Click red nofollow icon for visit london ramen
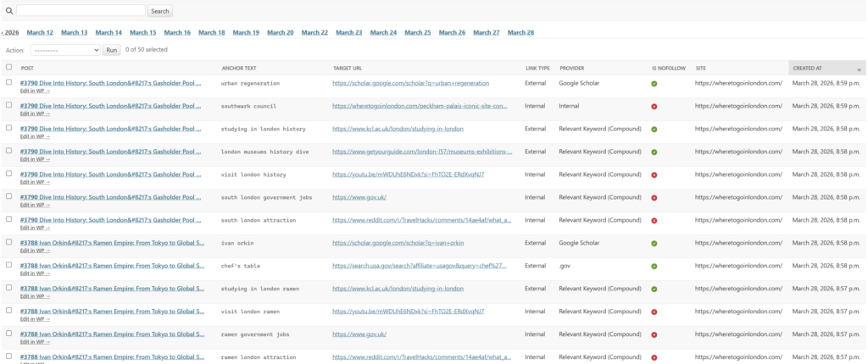 tap(654, 312)
